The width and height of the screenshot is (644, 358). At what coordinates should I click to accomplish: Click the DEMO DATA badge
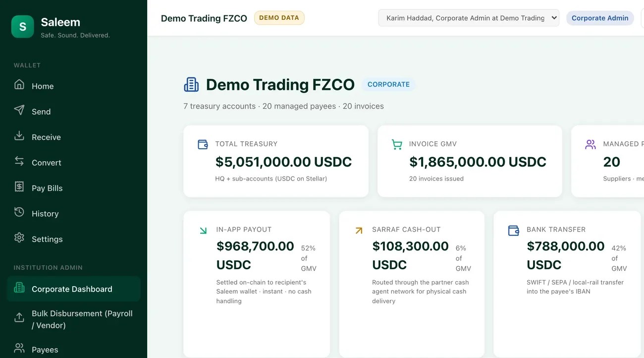[279, 18]
